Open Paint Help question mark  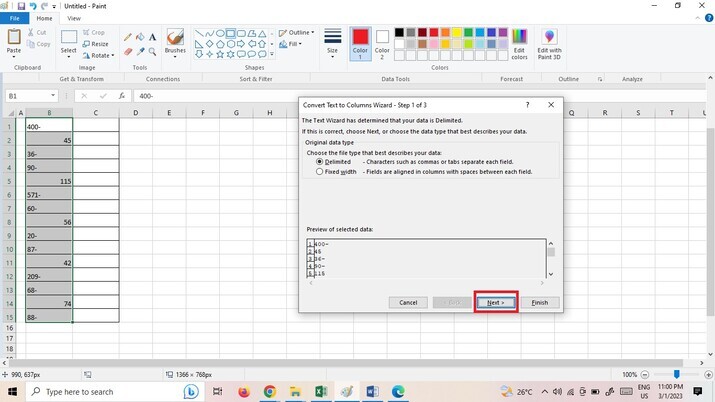(709, 18)
